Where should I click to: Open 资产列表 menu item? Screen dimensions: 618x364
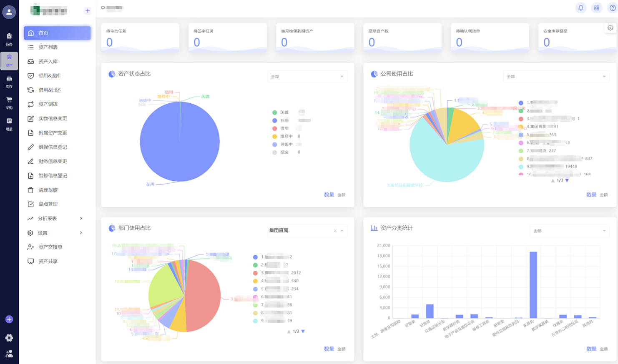pos(48,47)
